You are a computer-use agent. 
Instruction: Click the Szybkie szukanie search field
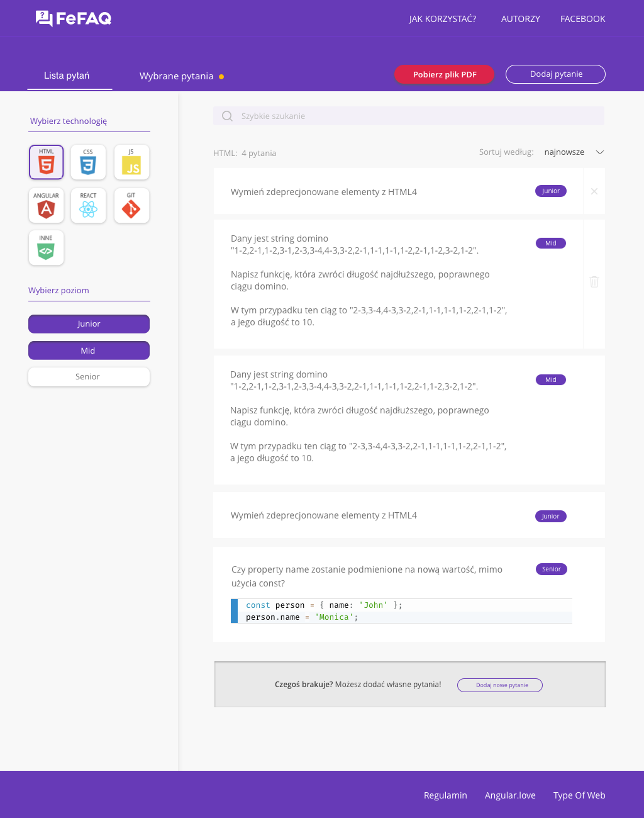coord(409,116)
